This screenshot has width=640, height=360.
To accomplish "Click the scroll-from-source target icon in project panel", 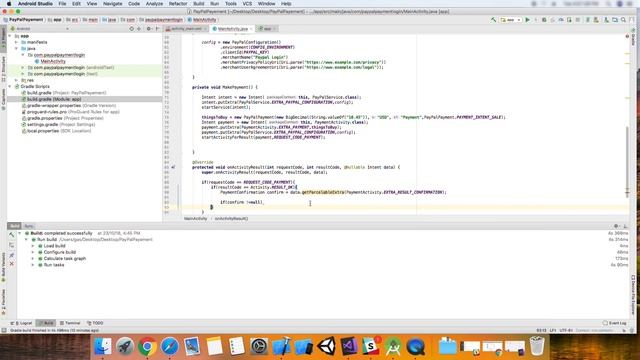I will [131, 29].
